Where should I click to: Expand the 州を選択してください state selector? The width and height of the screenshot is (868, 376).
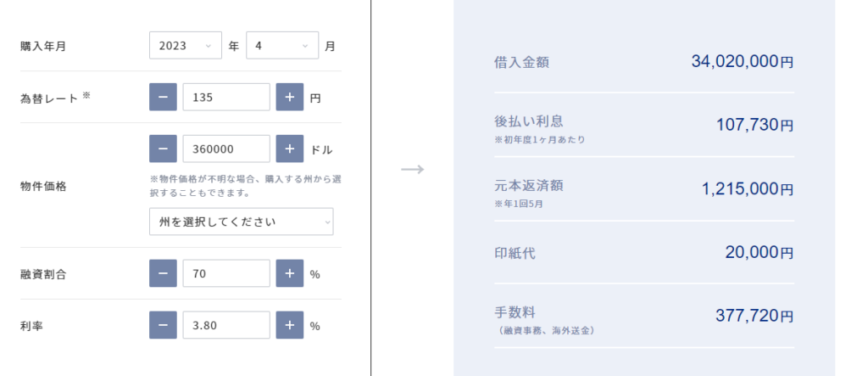point(241,222)
